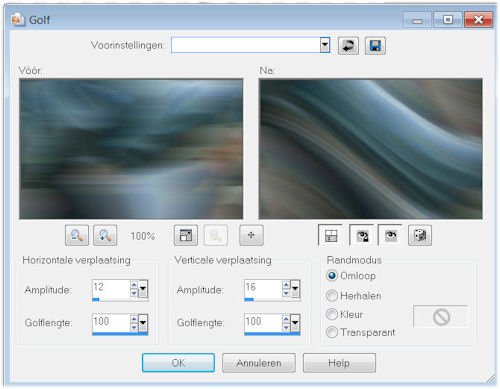500x389 pixels.
Task: Click the reset to default icon
Action: (x=348, y=46)
